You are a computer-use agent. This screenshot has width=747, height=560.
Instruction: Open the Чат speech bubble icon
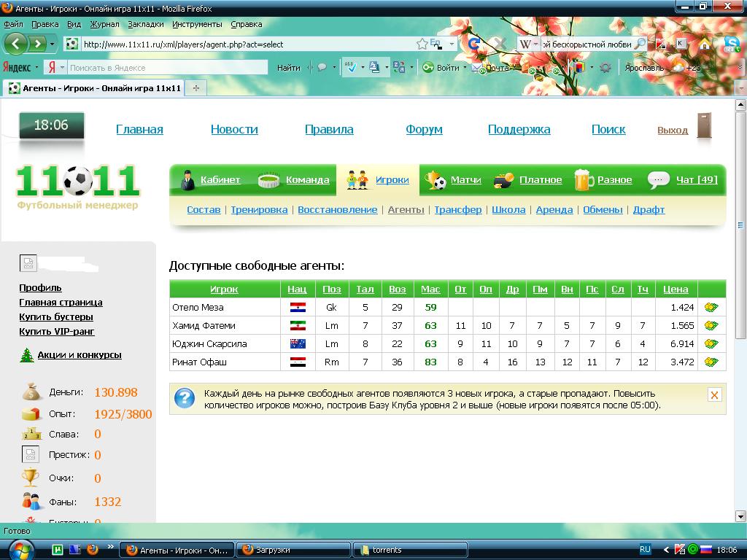click(658, 180)
